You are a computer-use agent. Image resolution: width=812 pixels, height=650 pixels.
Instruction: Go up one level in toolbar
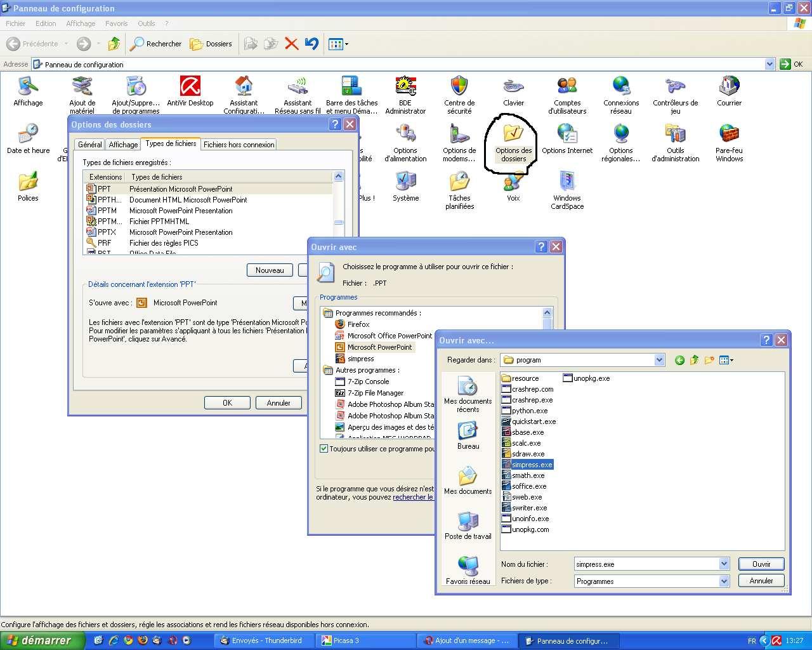click(x=114, y=44)
